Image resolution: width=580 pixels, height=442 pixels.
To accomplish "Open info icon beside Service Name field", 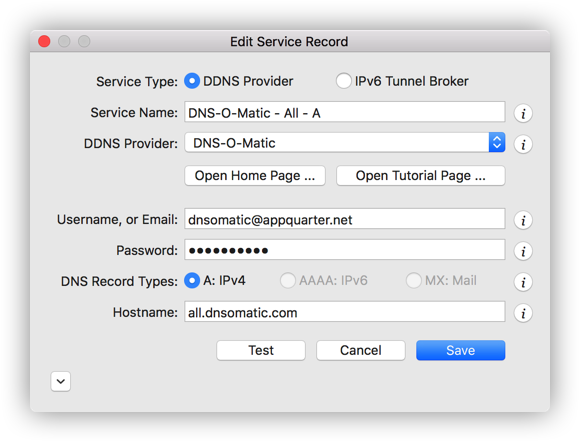I will click(x=523, y=114).
